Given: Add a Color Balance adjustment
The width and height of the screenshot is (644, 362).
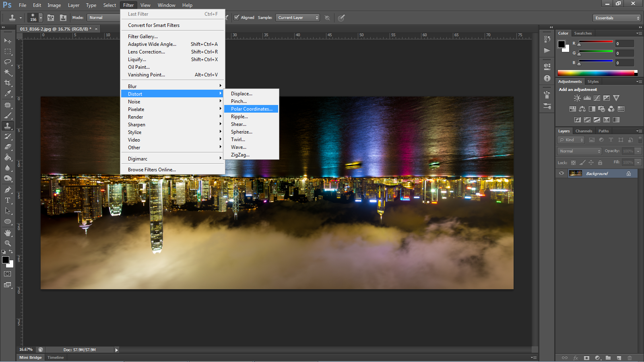Looking at the screenshot, I should click(x=582, y=109).
